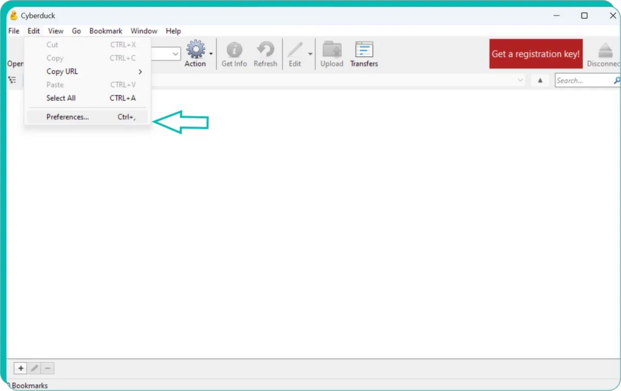Open the Transfers window icon
Screen dimensions: 621x391
pos(364,50)
